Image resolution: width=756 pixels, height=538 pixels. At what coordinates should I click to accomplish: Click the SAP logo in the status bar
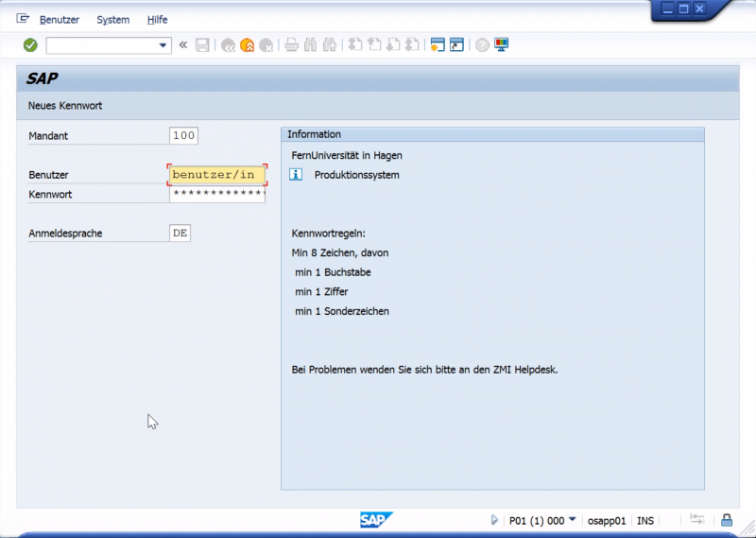pyautogui.click(x=376, y=520)
